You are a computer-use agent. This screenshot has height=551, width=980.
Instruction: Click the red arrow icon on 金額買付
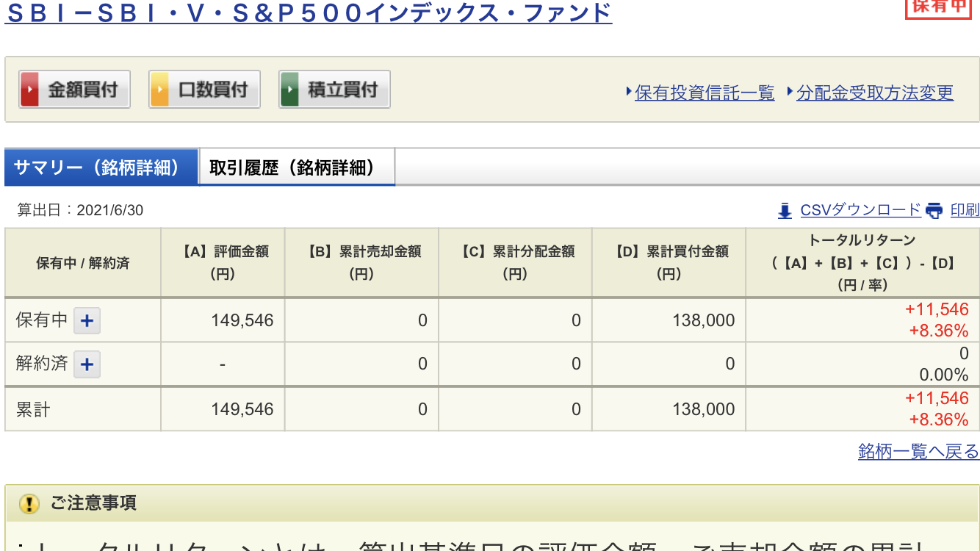29,90
